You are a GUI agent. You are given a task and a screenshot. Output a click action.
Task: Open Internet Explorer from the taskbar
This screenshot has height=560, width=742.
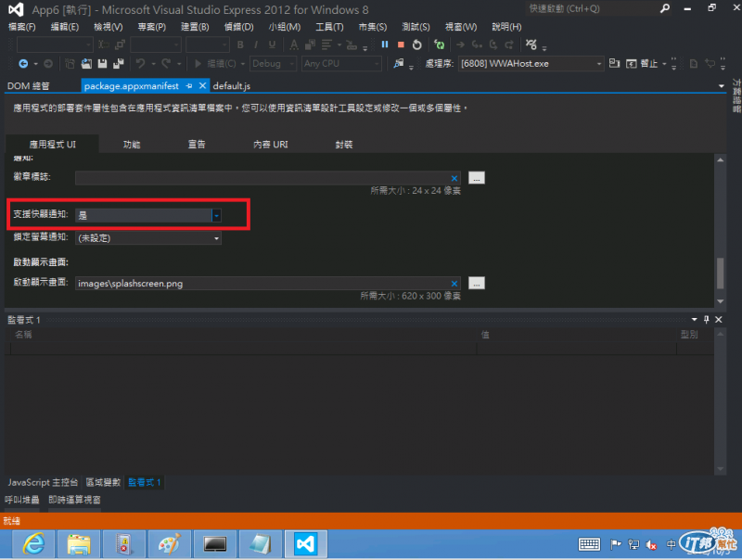(x=33, y=544)
